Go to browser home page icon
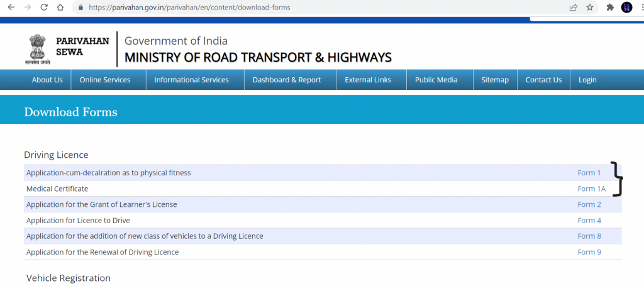644x286 pixels. point(60,8)
